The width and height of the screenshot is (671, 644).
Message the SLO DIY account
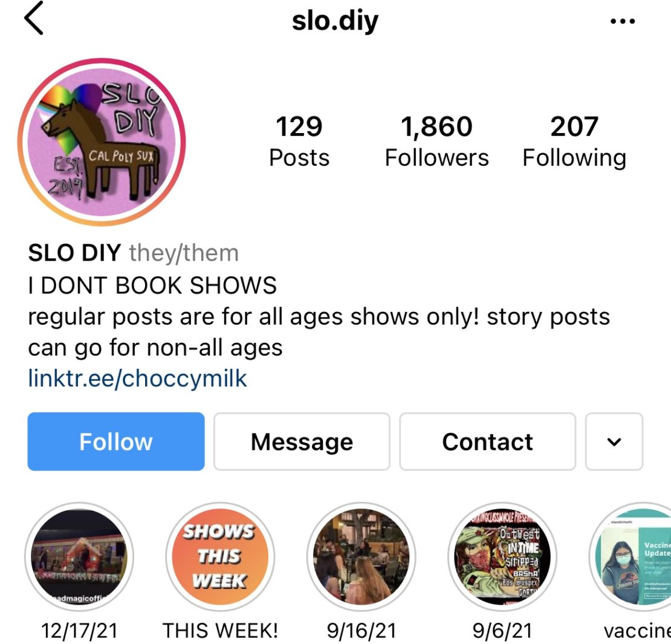point(302,441)
